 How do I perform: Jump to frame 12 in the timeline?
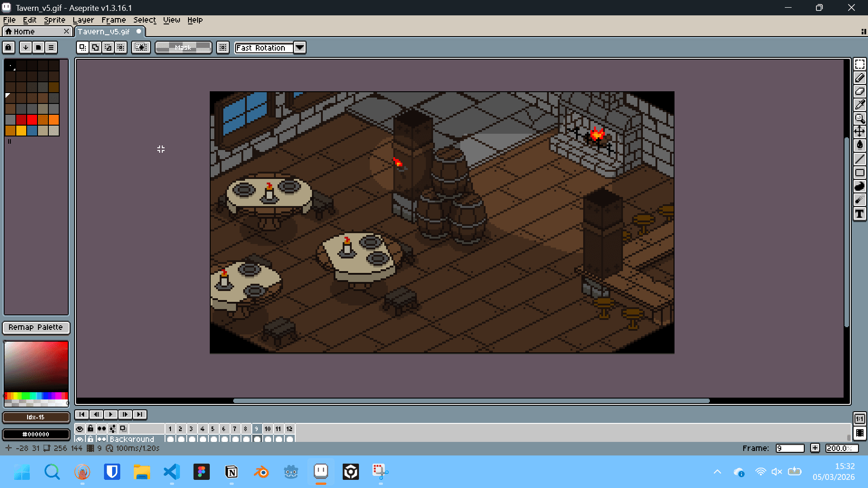tap(289, 429)
